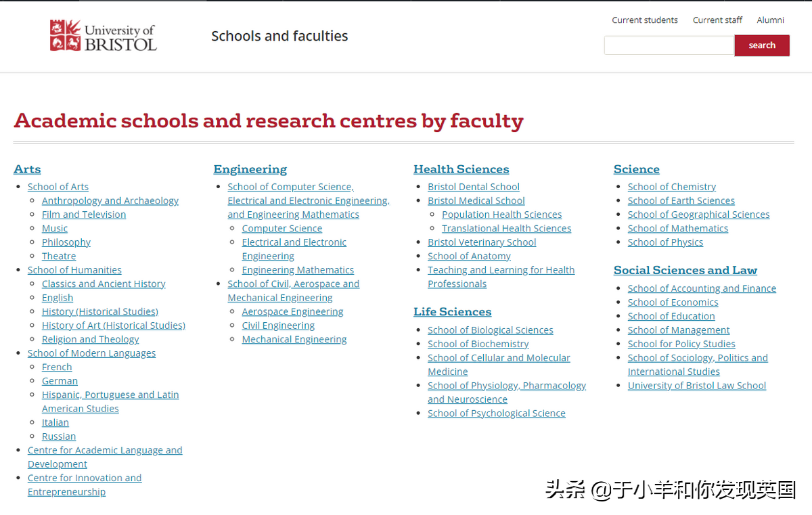Viewport: 812px width, 515px height.
Task: Open School of Physics link
Action: coord(665,242)
